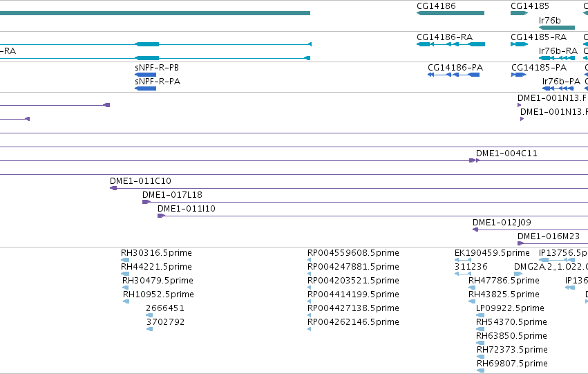Click the DME1-011C10 clone label
588x374 pixels.
(141, 181)
